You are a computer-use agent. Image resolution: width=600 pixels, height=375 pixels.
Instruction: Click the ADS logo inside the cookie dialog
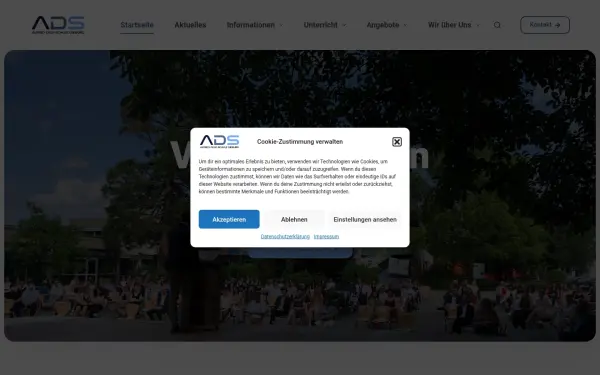[x=219, y=141]
